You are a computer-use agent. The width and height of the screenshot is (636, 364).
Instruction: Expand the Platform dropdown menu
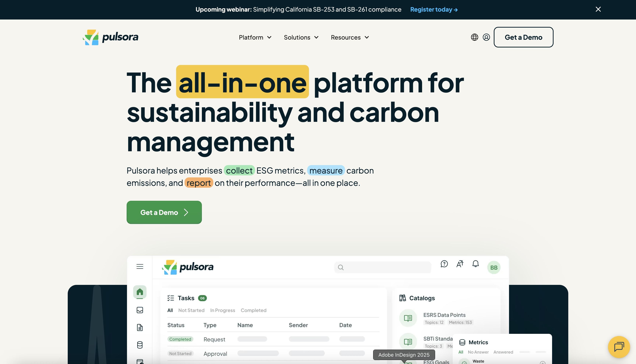click(255, 37)
